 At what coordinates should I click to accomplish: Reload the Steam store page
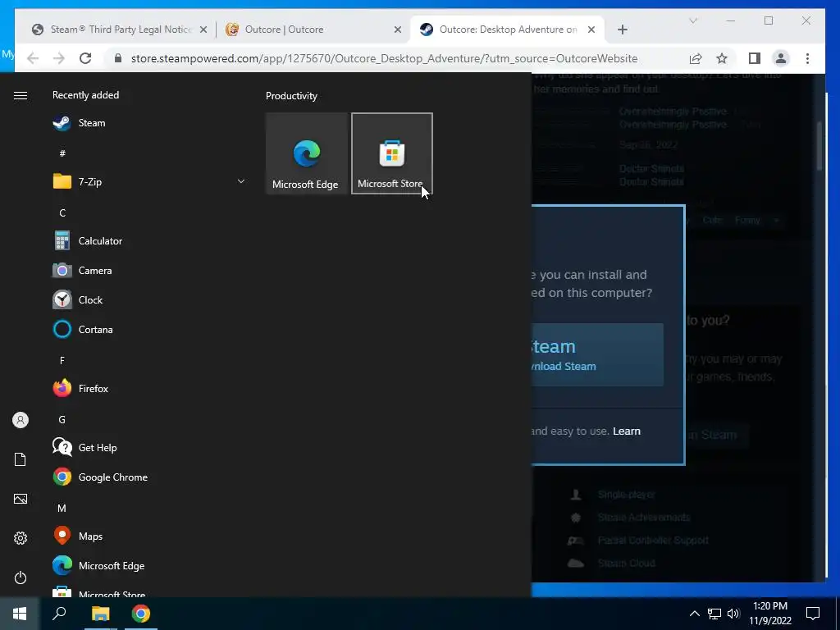pos(85,58)
